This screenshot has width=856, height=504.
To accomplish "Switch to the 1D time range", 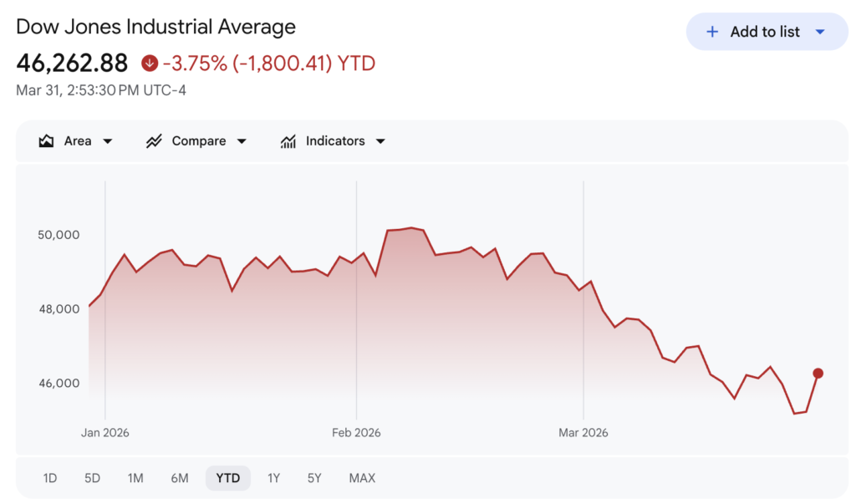I will [x=50, y=478].
